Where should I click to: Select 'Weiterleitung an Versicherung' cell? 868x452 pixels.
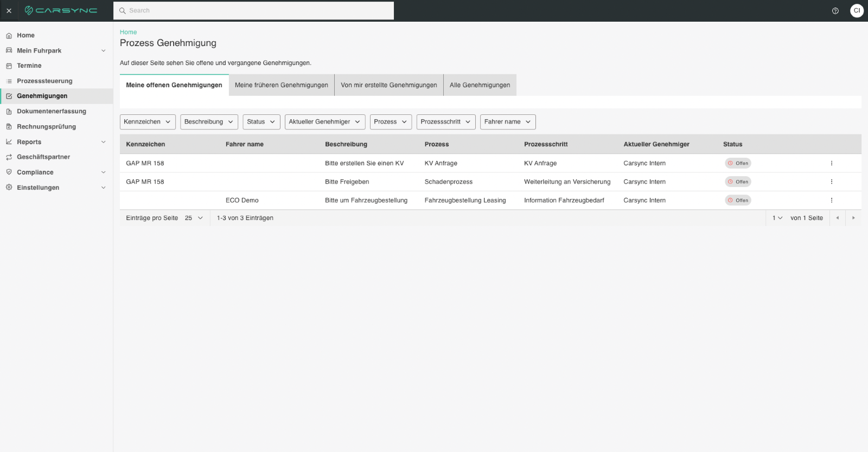click(567, 182)
